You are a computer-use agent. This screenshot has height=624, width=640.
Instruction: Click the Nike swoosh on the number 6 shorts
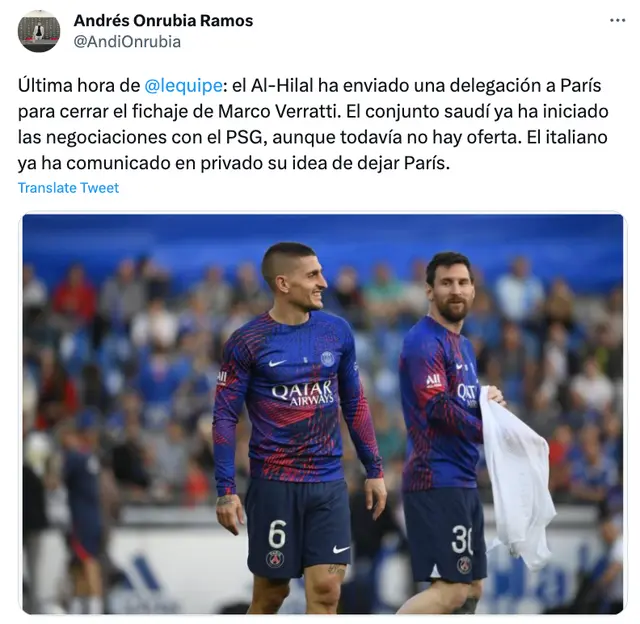341,549
